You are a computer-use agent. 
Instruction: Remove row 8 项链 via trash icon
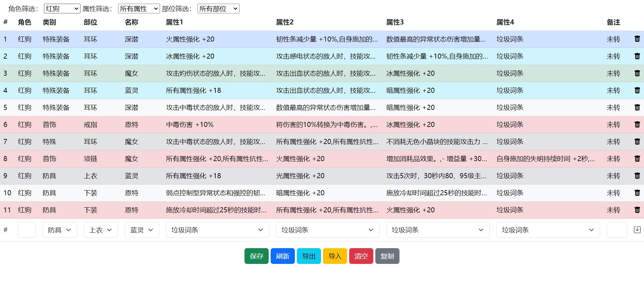tap(637, 158)
